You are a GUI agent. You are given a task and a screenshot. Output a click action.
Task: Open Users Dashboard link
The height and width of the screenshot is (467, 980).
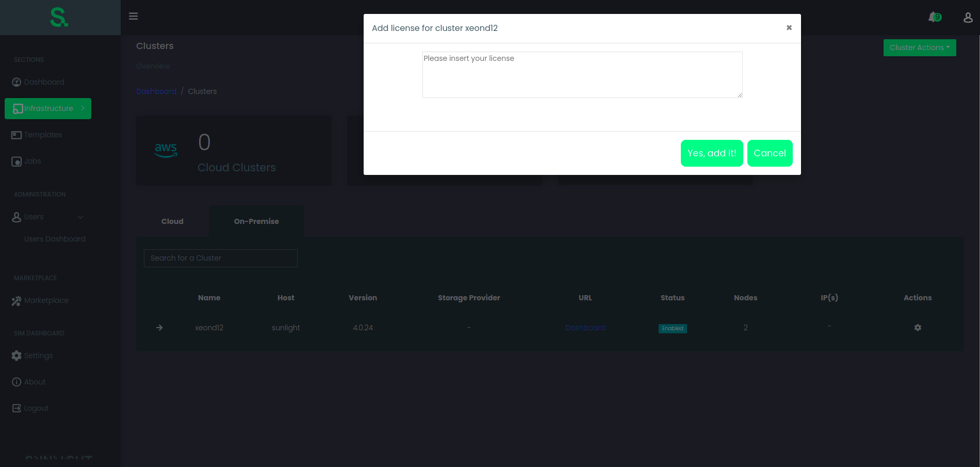click(55, 239)
